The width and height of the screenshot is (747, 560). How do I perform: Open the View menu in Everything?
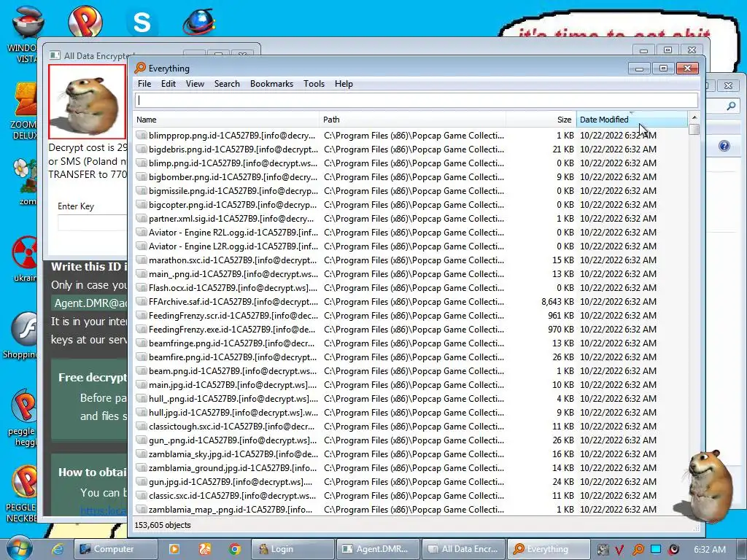195,84
